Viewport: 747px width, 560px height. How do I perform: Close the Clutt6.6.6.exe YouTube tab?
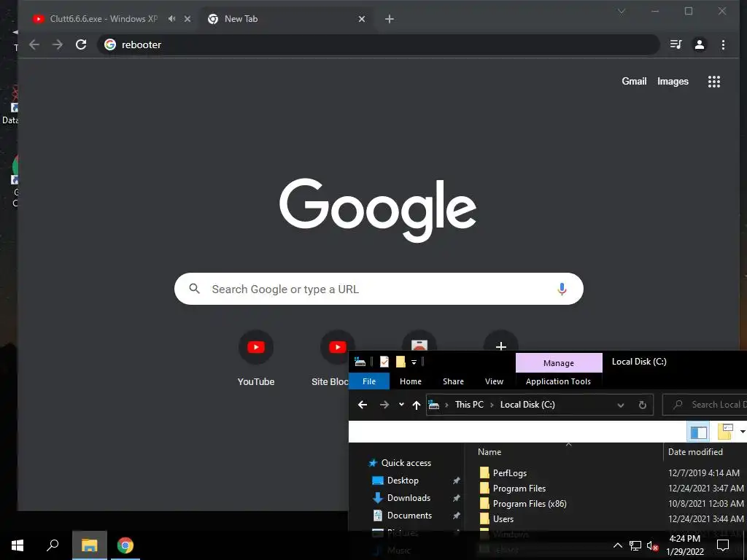pyautogui.click(x=187, y=19)
